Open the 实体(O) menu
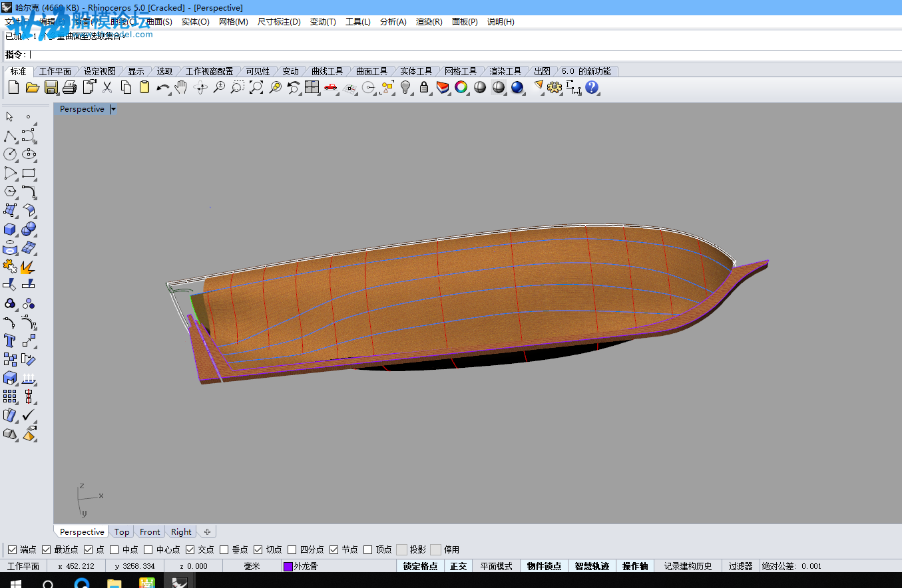 [x=196, y=22]
